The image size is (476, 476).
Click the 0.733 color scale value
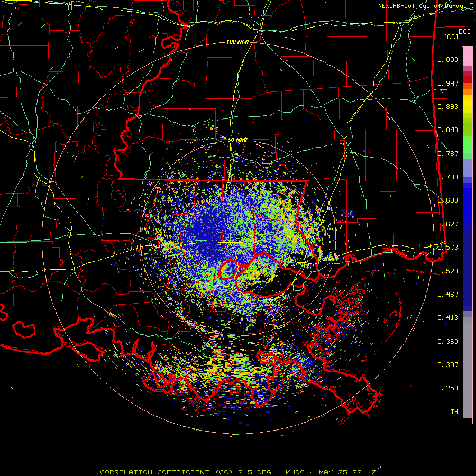[448, 177]
